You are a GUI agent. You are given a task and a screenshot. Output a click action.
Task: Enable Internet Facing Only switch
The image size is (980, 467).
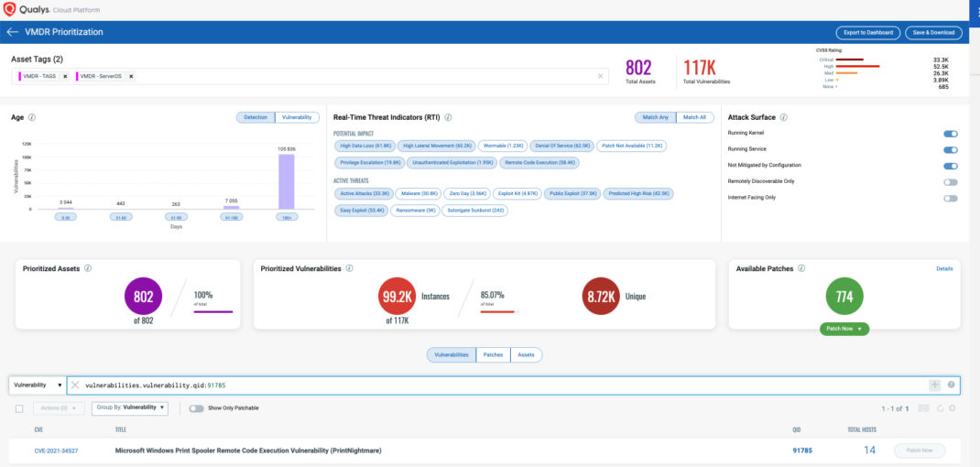950,198
